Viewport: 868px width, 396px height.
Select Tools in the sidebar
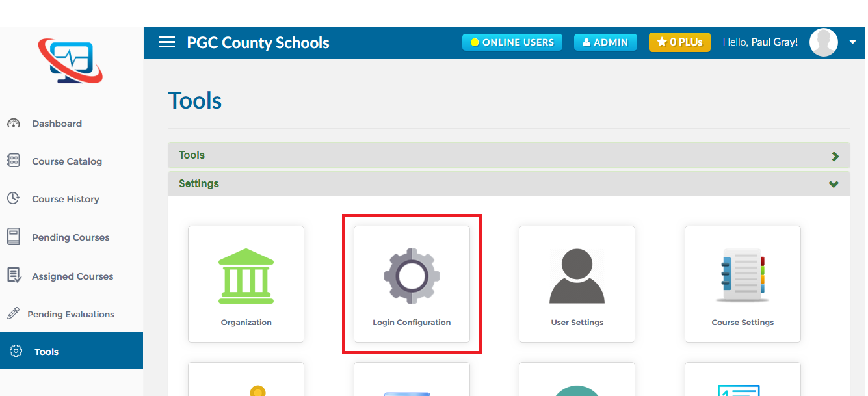click(46, 352)
